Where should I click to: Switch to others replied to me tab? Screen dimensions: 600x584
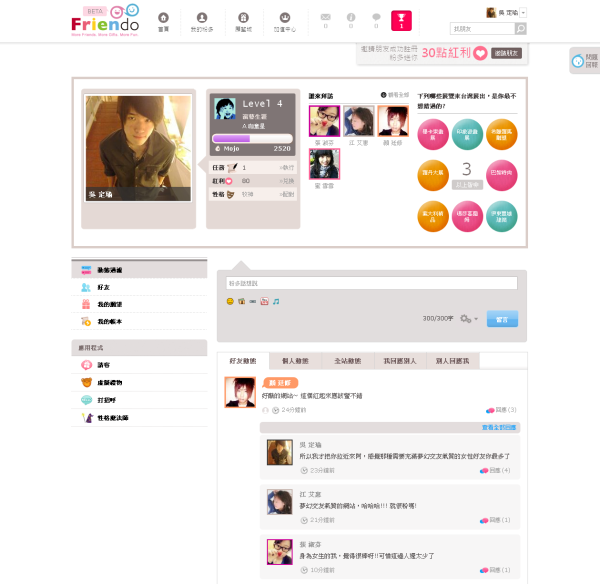tap(453, 361)
